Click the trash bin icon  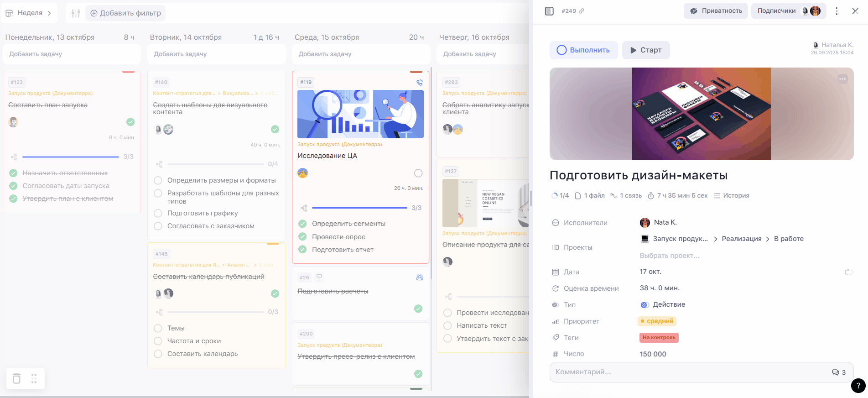[17, 378]
